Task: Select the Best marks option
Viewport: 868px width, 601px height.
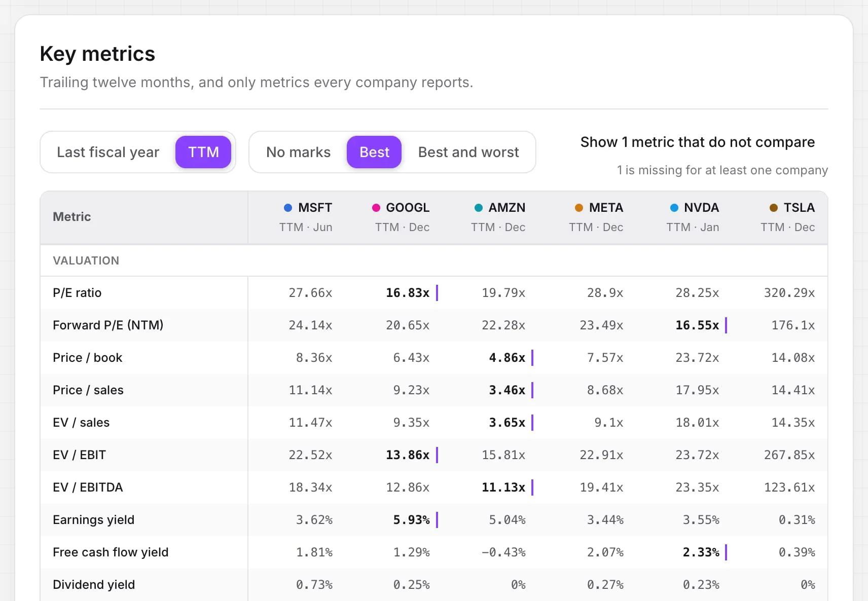Action: click(374, 152)
